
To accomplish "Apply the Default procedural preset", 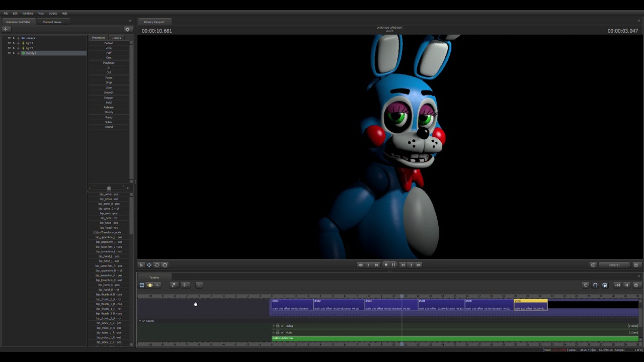I will (x=109, y=43).
